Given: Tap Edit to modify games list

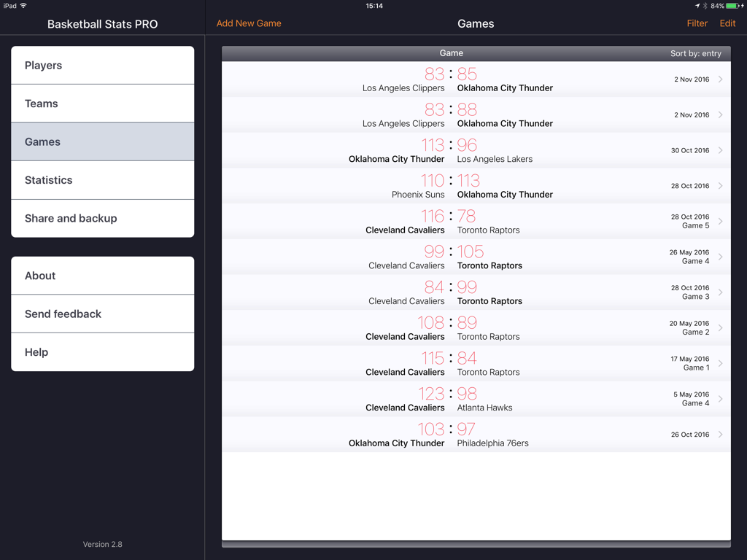Looking at the screenshot, I should click(727, 23).
